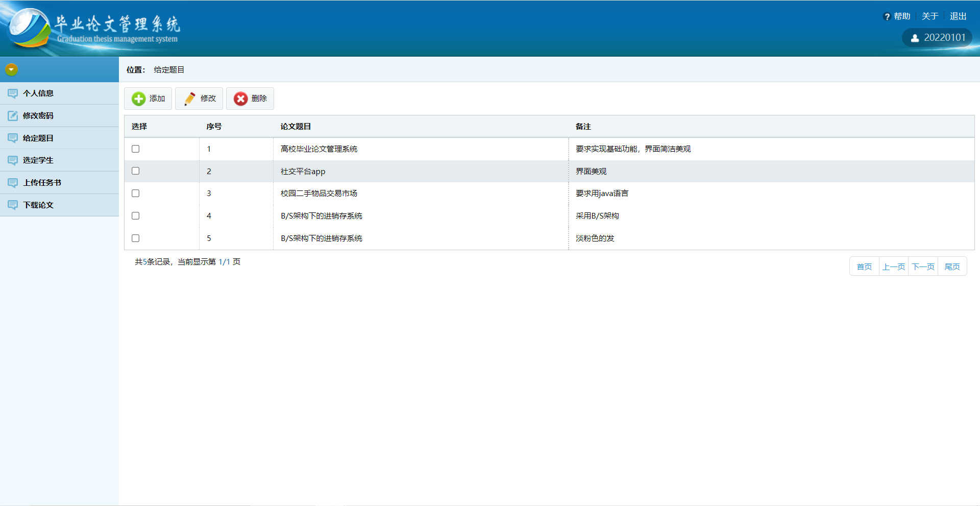Click the 给定题目 sidebar icon
This screenshot has height=506, width=980.
tap(13, 138)
